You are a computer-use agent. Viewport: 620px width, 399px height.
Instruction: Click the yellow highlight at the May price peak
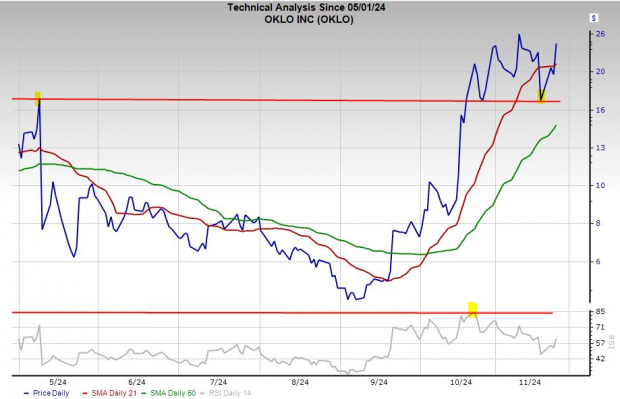pos(38,98)
